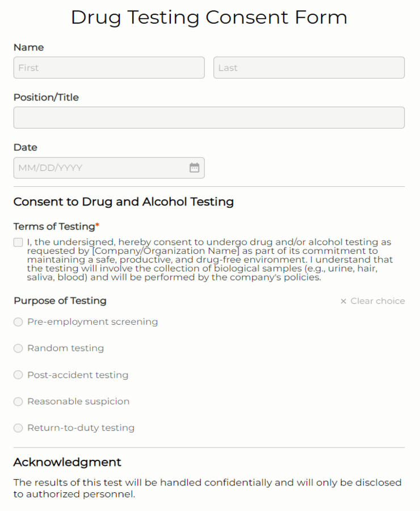420x511 pixels.
Task: Click the Acknowledgment section heading
Action: (x=66, y=462)
